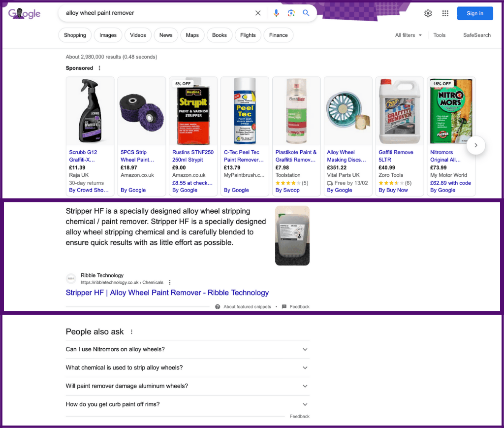504x428 pixels.
Task: Expand 'Can I use Nitromors on alloy wheels?'
Action: click(x=188, y=350)
